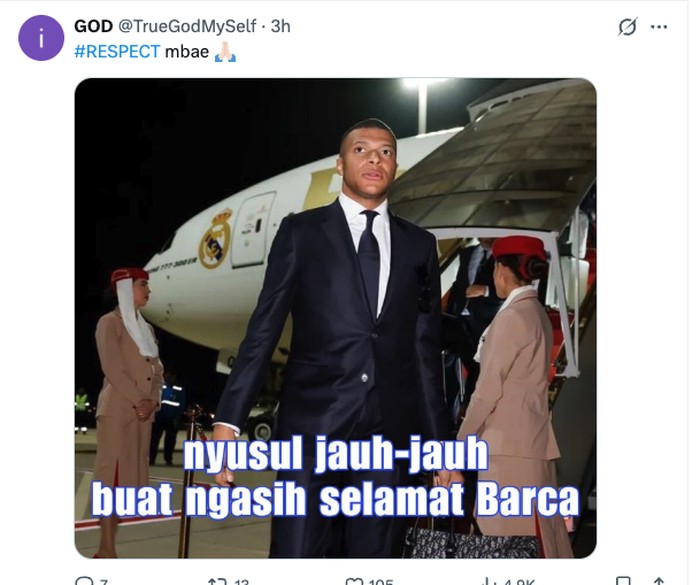Click the Real Madrid crest in photo
700x585 pixels.
(x=216, y=239)
